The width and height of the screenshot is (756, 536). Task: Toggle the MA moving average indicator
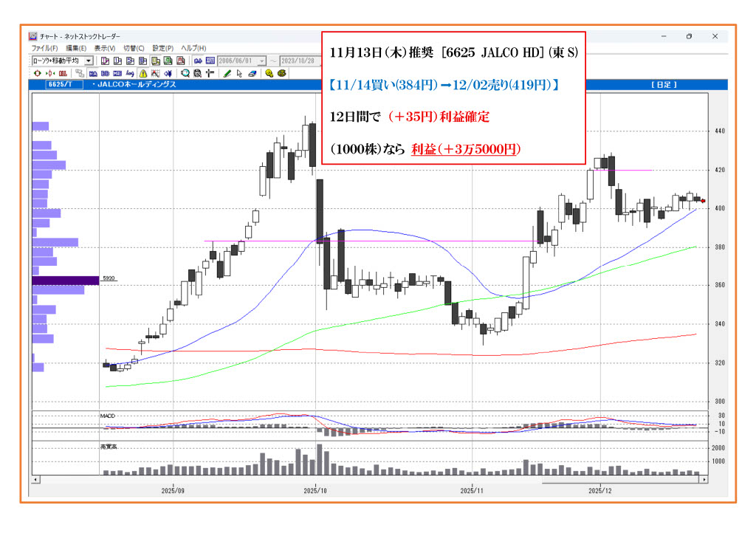[x=93, y=73]
